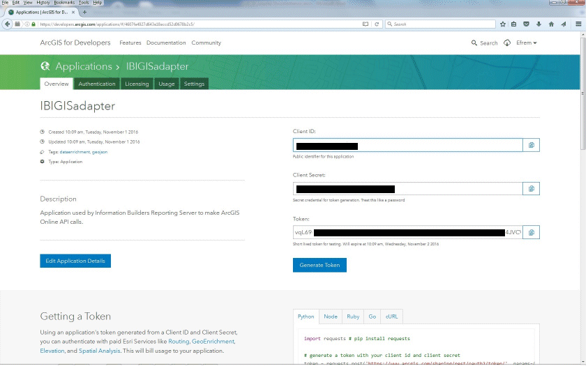This screenshot has width=588, height=366.
Task: Click the ArcGIS for Developers logo
Action: 75,43
